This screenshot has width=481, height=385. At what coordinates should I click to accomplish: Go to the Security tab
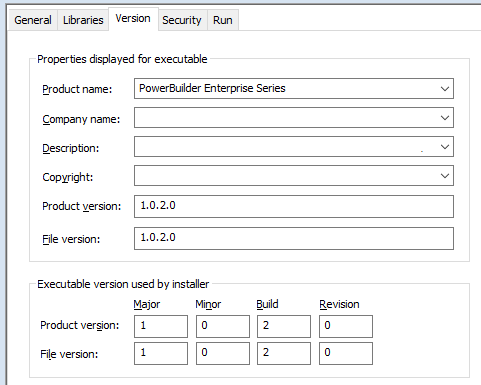click(x=182, y=20)
